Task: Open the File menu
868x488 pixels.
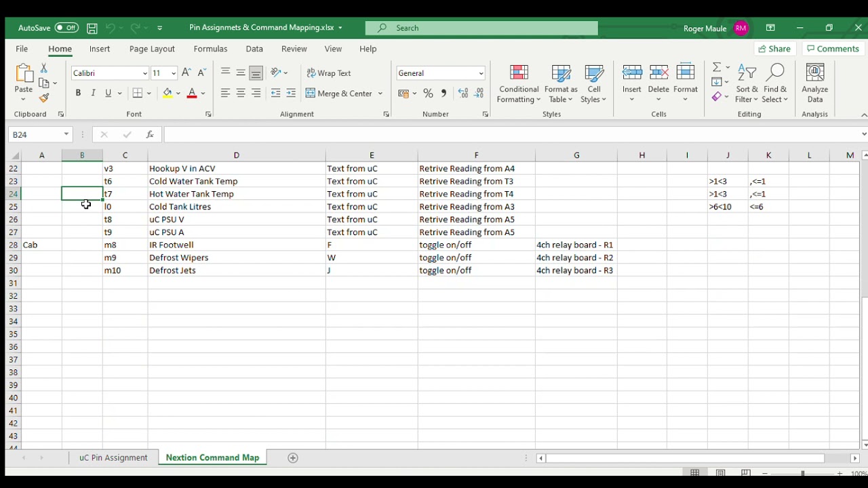Action: click(x=22, y=49)
